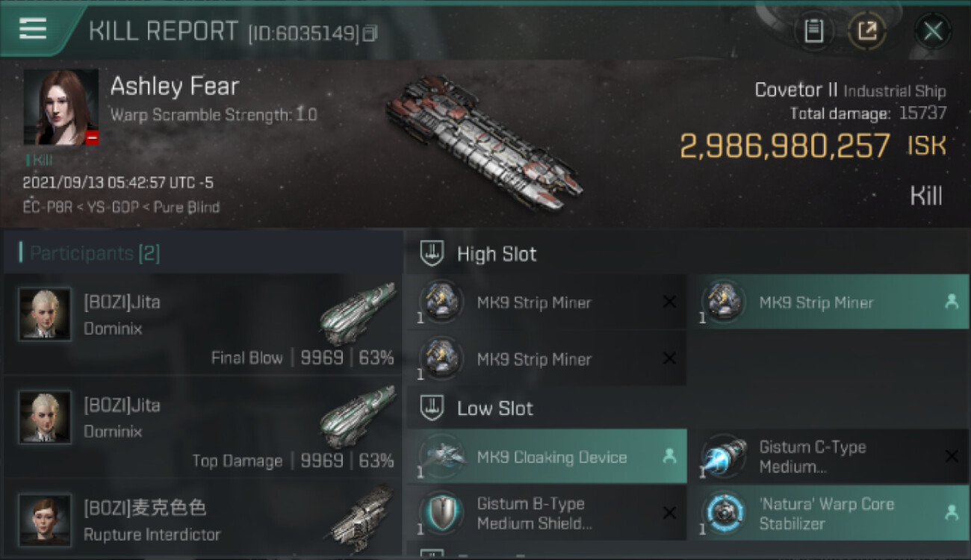
Task: Collapse the Low Slot section
Action: click(431, 408)
